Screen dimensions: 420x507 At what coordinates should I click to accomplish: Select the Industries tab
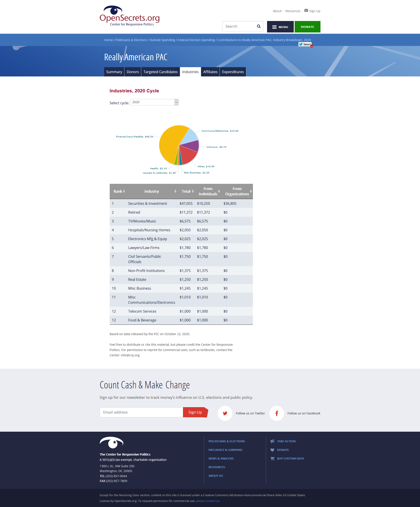190,72
